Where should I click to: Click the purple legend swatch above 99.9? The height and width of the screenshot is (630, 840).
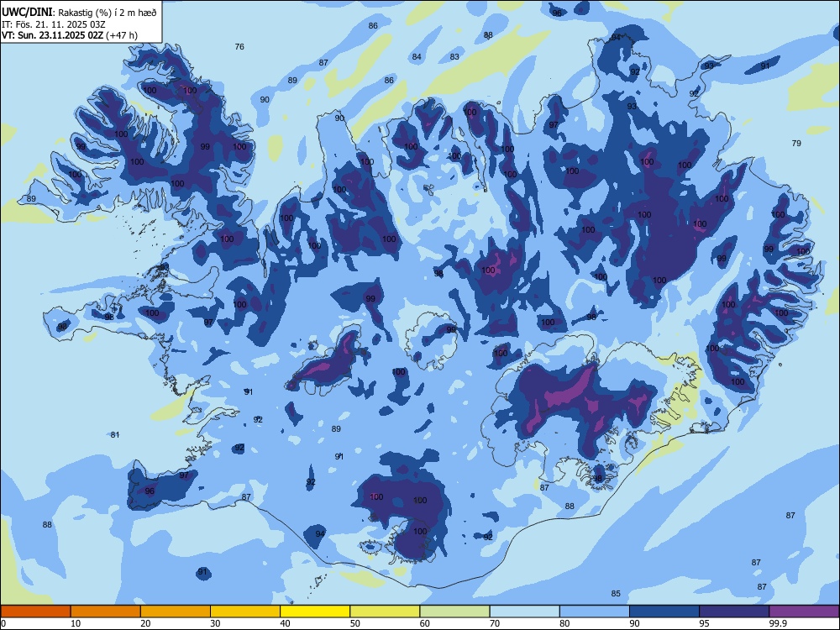(804, 612)
